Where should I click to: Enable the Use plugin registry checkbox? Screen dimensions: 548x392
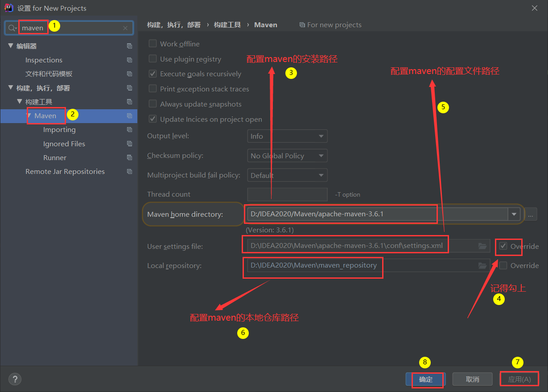(x=152, y=59)
